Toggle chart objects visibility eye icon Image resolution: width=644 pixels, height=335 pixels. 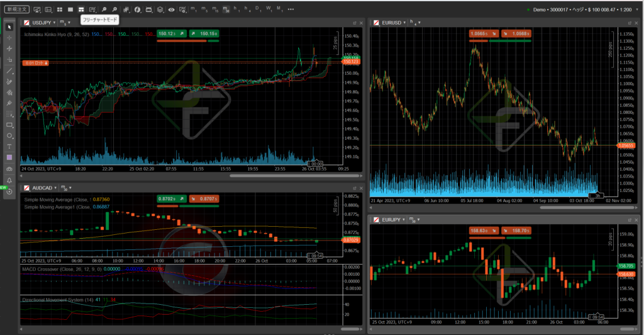172,10
